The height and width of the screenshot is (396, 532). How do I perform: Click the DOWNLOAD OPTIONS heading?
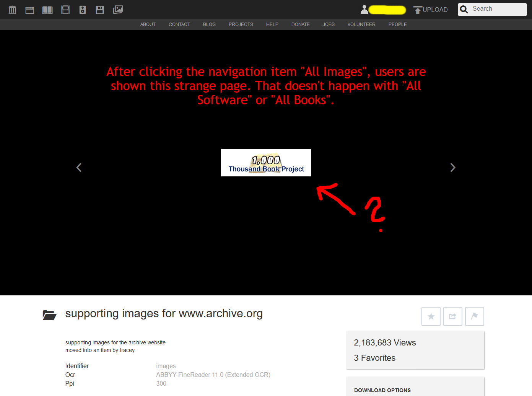click(382, 390)
